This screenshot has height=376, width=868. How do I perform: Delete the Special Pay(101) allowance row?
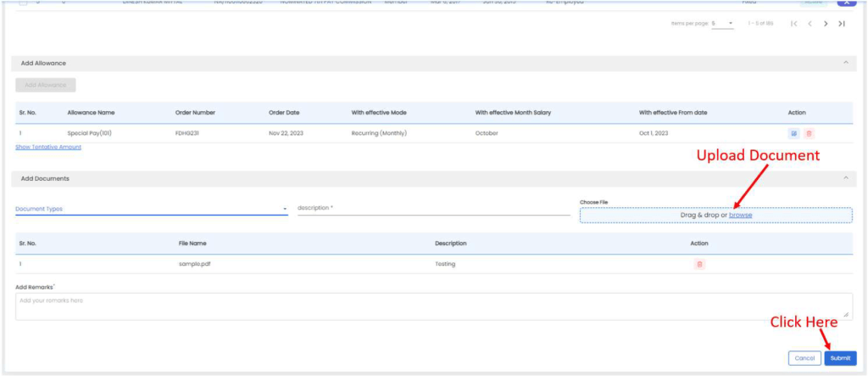pyautogui.click(x=809, y=133)
